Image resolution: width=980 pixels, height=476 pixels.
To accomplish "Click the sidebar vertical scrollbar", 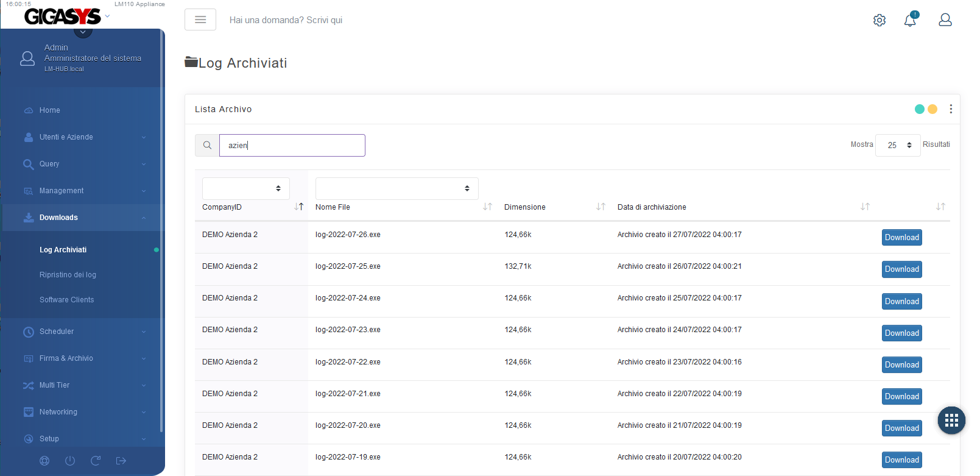I will pyautogui.click(x=161, y=232).
